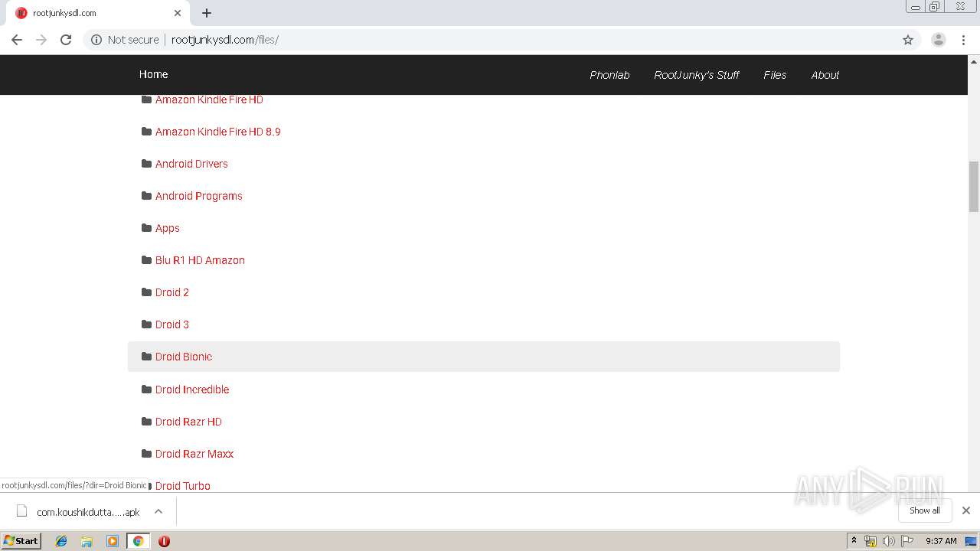Click the 9:37 AM taskbar clock
This screenshot has width=980, height=551.
click(941, 541)
